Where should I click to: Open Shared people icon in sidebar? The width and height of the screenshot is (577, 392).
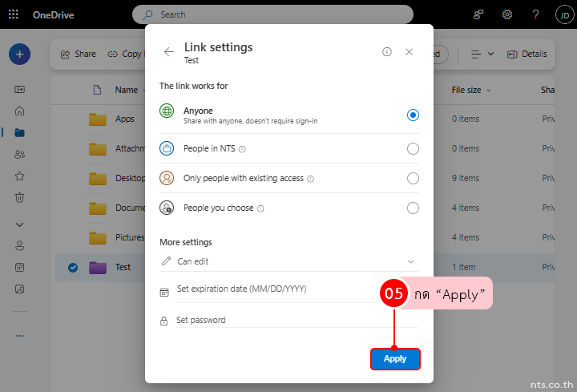19,154
